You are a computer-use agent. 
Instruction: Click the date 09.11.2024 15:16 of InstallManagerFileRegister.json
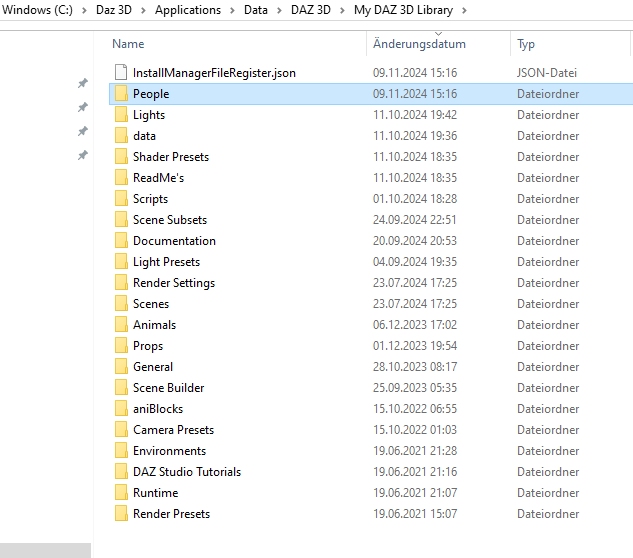click(415, 73)
